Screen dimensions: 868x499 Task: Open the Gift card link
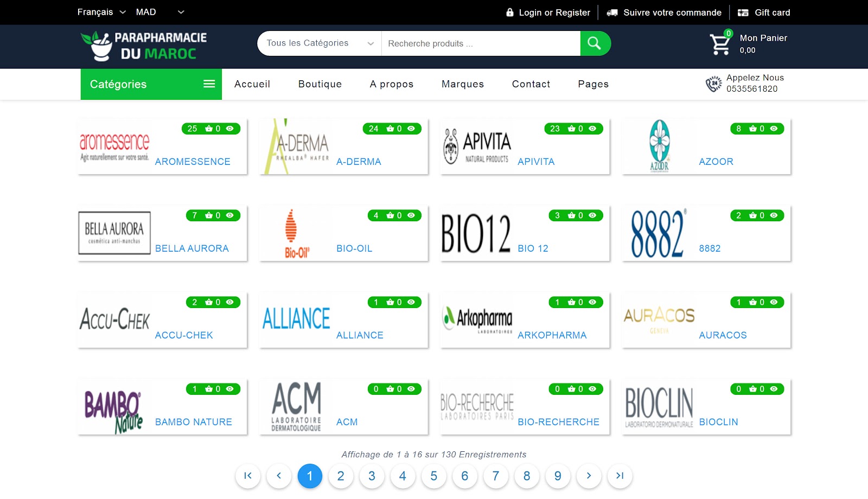point(773,12)
